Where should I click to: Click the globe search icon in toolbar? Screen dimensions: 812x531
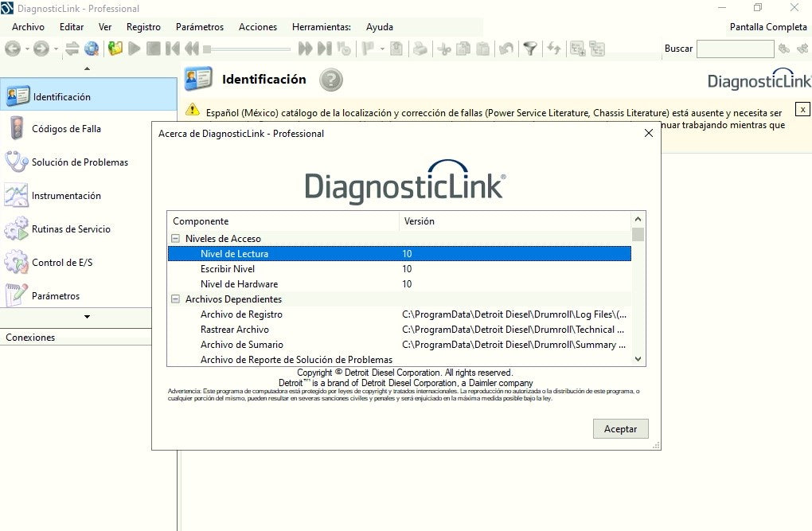click(92, 49)
